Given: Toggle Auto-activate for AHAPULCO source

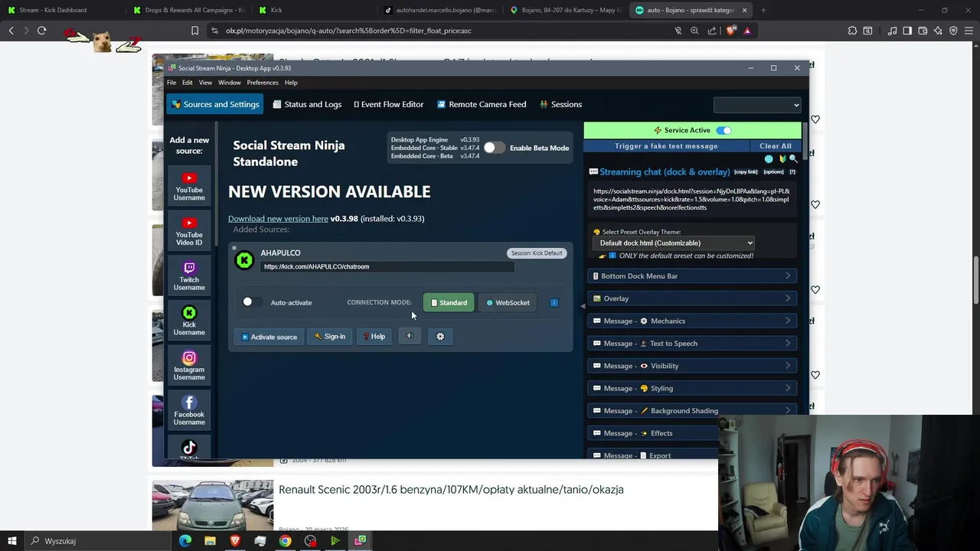Looking at the screenshot, I should (252, 302).
